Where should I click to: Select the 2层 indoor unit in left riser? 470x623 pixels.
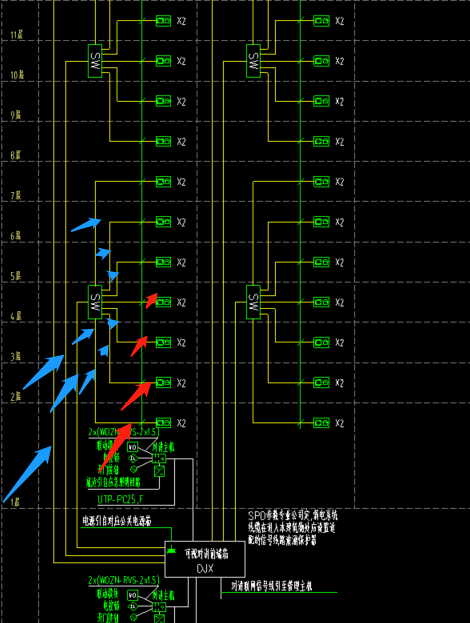click(x=163, y=383)
